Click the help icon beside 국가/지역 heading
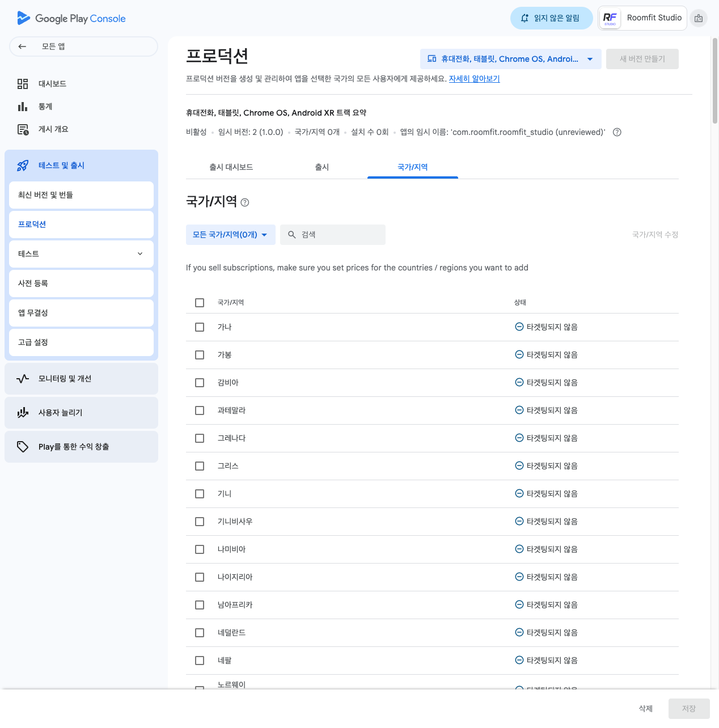This screenshot has width=719, height=728. pos(245,202)
